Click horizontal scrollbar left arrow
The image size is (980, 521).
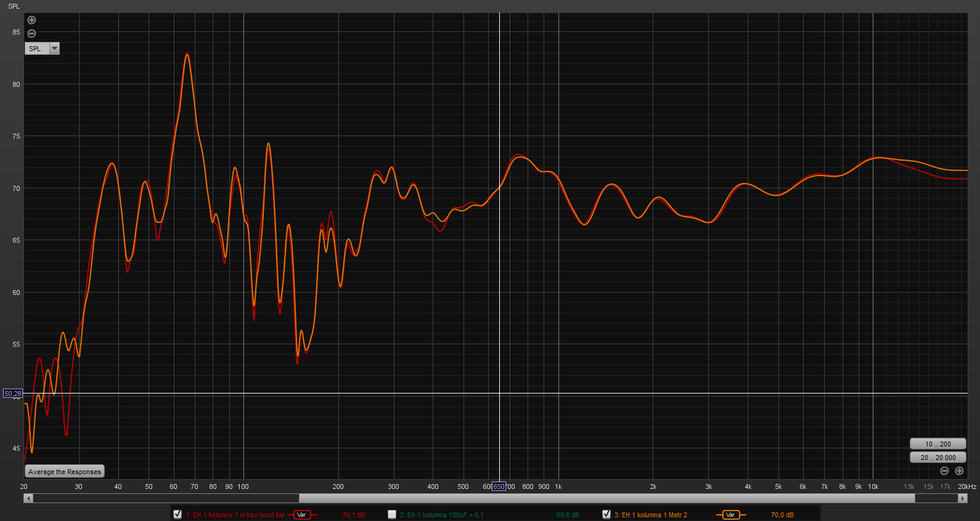pos(28,498)
